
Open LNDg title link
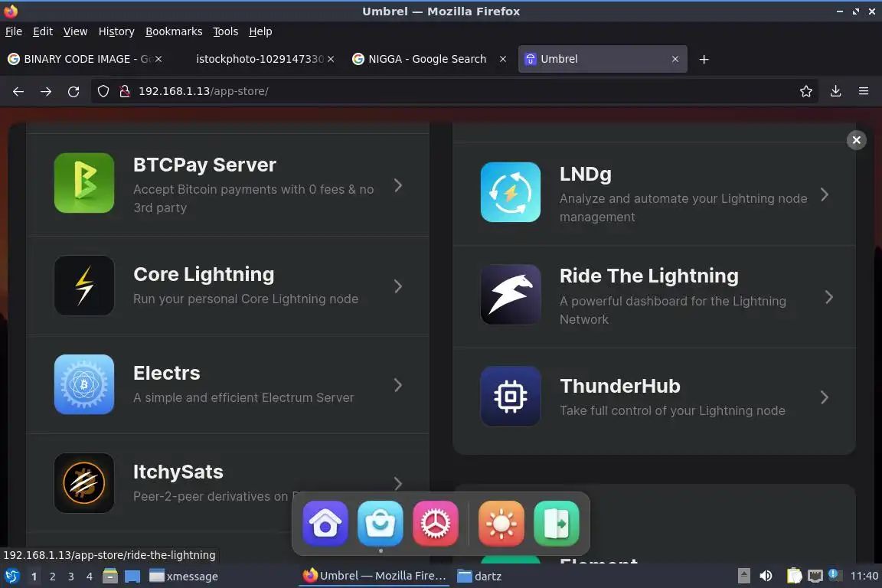tap(586, 175)
